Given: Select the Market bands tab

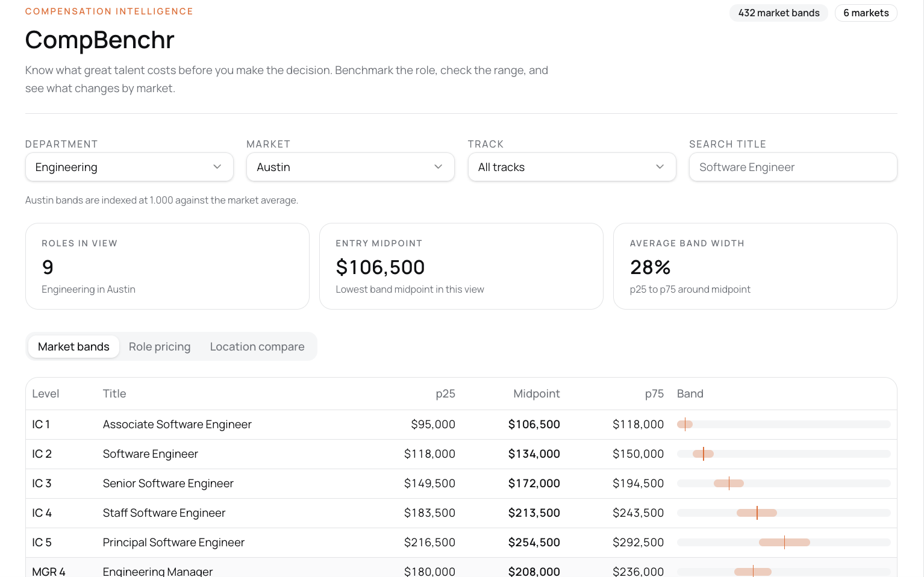Looking at the screenshot, I should (73, 346).
